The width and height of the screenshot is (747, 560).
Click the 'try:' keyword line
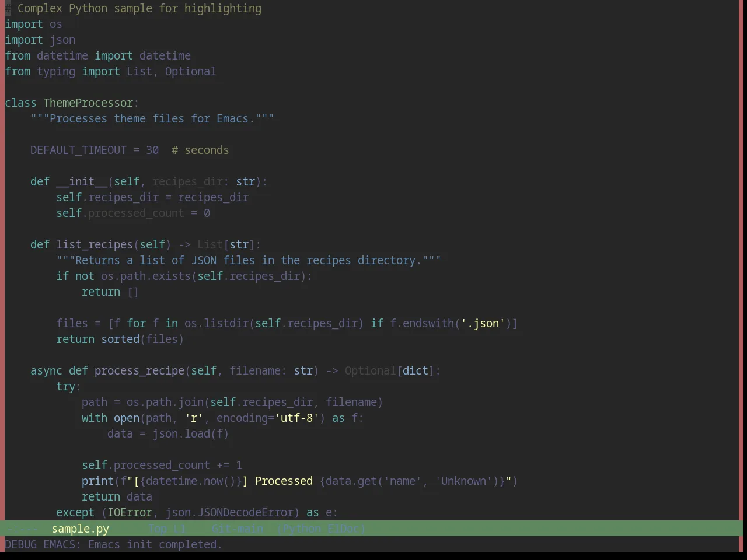(x=69, y=386)
